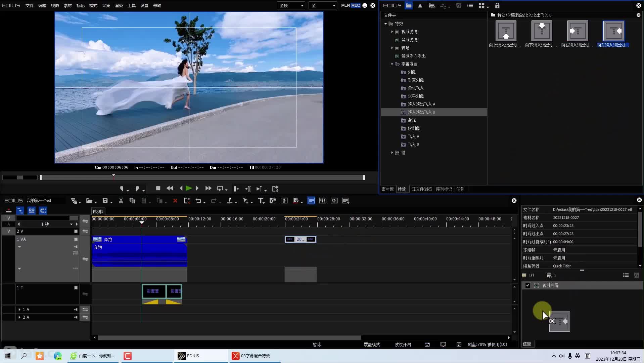Click the Insert/overwrite mode icon
This screenshot has height=363, width=644.
(9, 211)
